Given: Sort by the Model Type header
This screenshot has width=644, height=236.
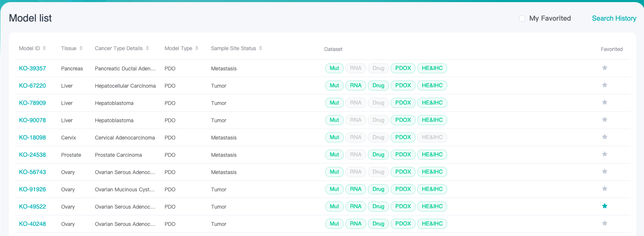Looking at the screenshot, I should [197, 48].
